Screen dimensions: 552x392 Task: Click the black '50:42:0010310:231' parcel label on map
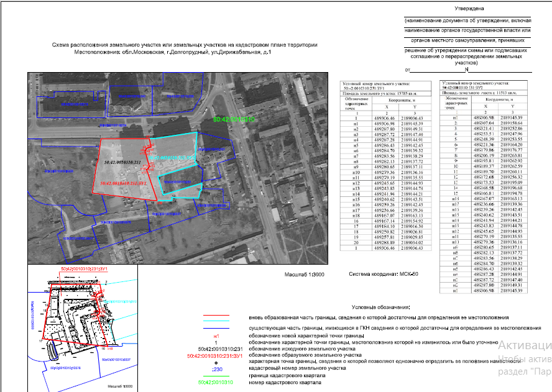pos(123,162)
